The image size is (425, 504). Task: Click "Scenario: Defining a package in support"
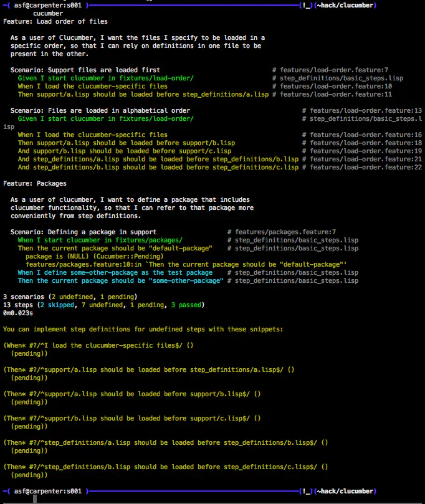point(83,232)
